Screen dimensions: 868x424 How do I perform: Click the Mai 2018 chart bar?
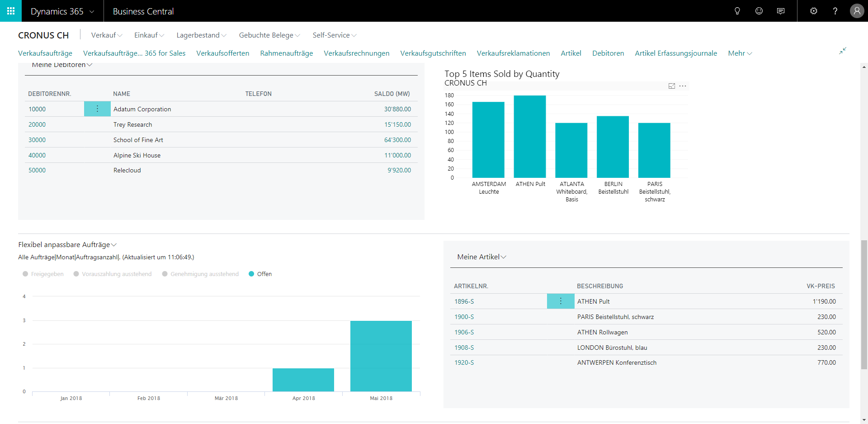tap(381, 356)
